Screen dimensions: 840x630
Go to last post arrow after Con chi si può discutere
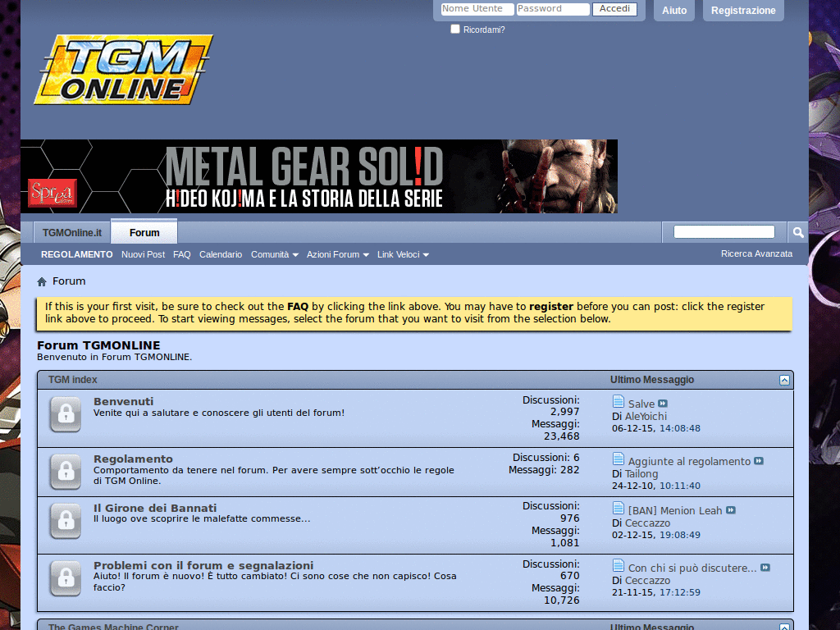[765, 568]
